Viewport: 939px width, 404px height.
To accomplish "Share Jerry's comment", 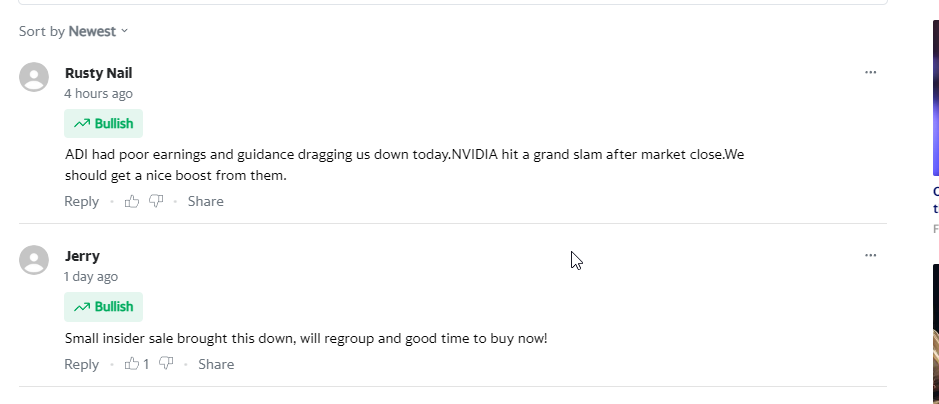I will (x=216, y=364).
